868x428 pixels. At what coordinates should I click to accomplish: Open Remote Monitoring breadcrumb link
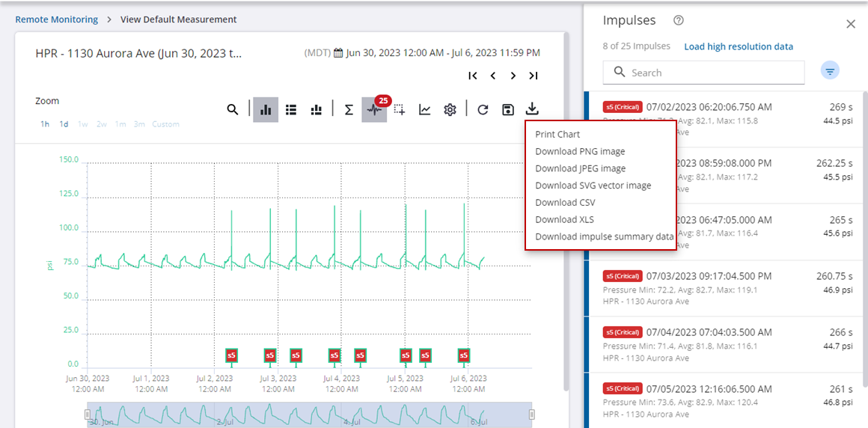pos(56,19)
